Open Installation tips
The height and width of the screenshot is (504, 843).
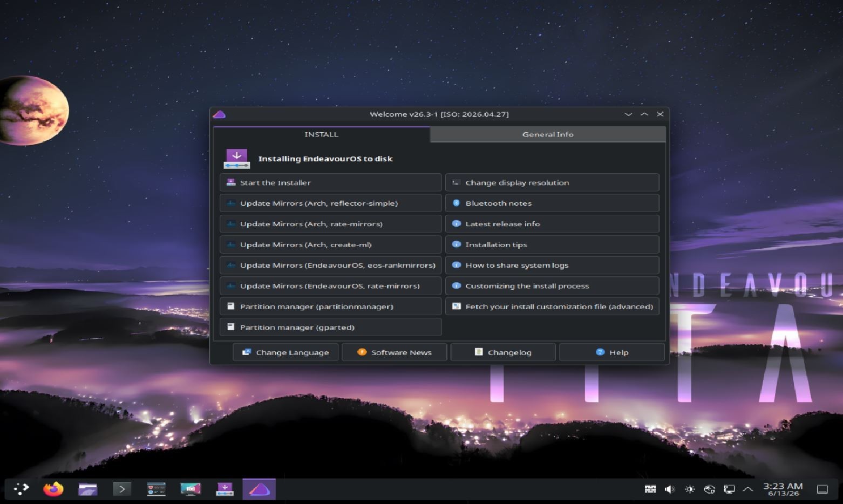pos(552,244)
